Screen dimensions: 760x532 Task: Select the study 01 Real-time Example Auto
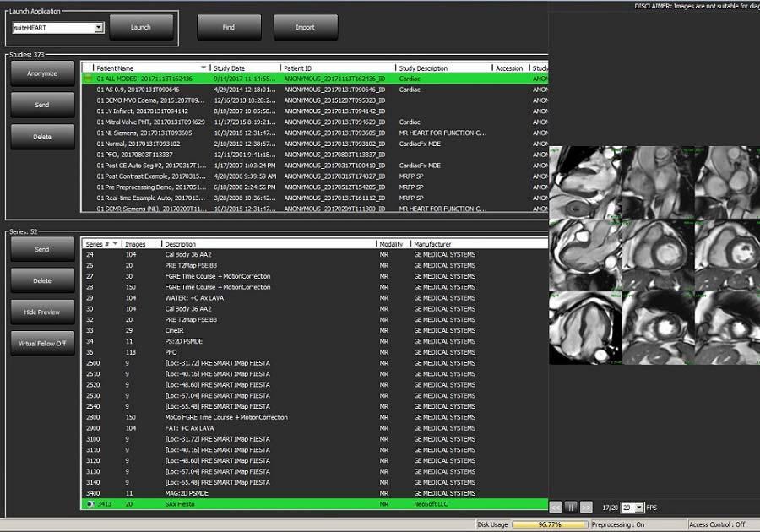click(x=315, y=198)
